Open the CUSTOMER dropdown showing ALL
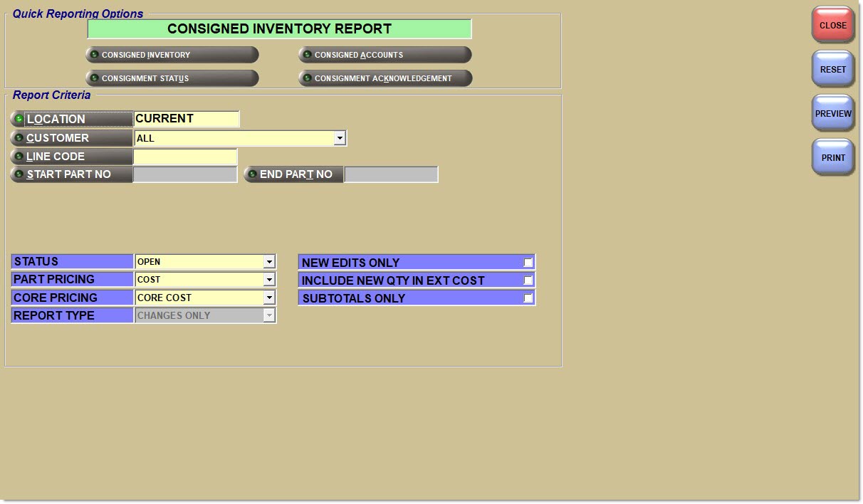This screenshot has height=504, width=863. click(x=340, y=137)
